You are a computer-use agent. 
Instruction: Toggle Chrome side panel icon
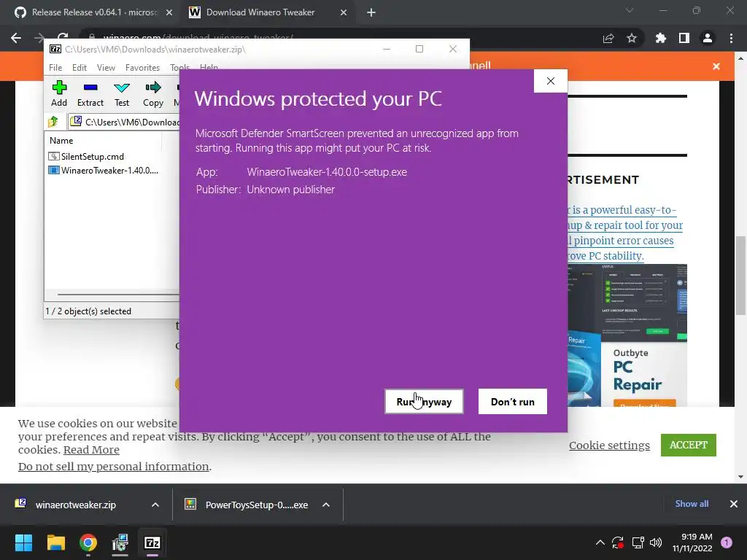pos(684,38)
